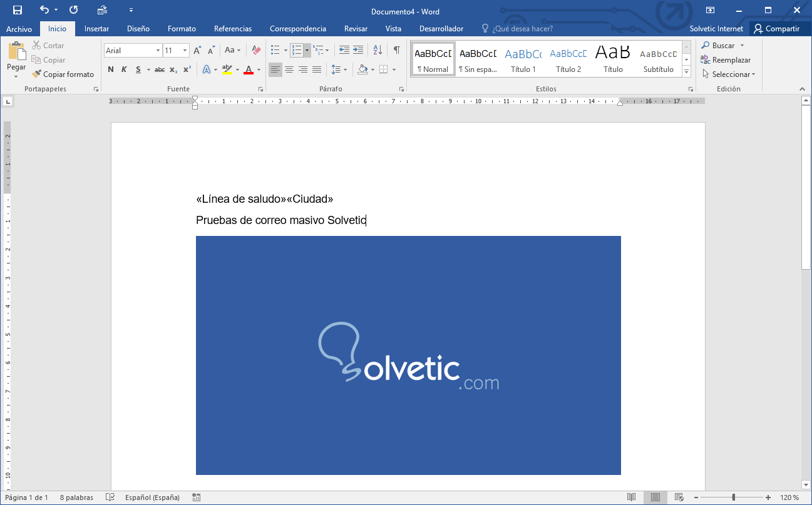Justify the paragraph text
This screenshot has height=505, width=812.
coord(317,69)
